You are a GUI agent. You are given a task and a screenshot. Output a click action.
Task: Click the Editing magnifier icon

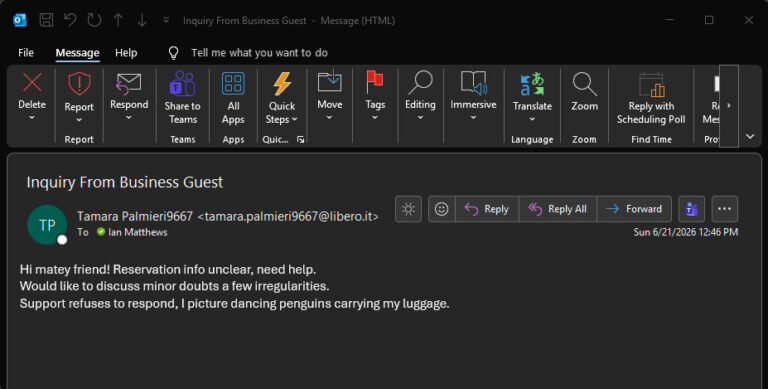(420, 82)
